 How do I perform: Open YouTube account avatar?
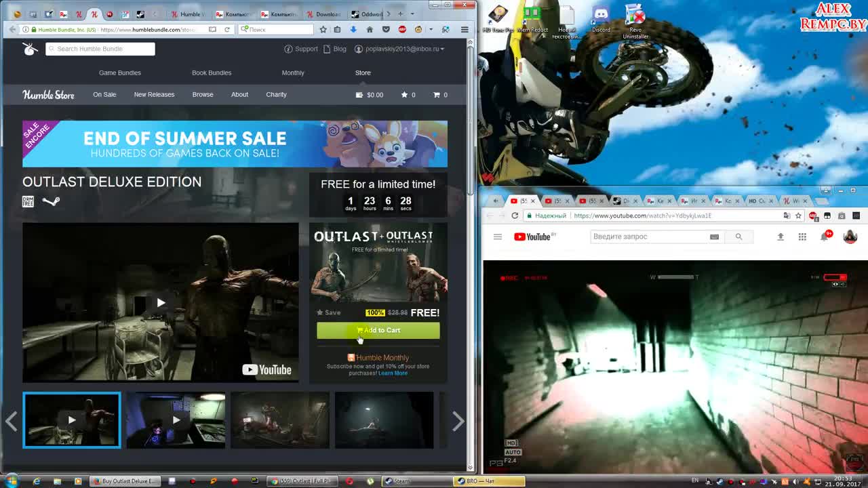click(850, 237)
